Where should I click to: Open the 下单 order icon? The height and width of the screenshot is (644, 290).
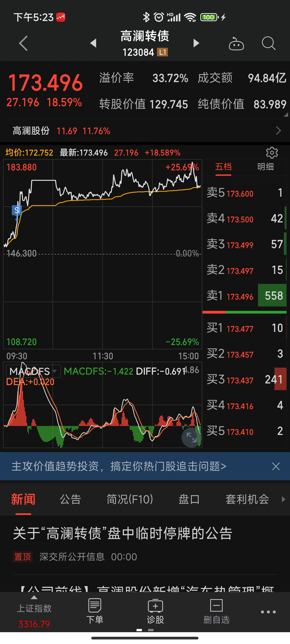[95, 611]
